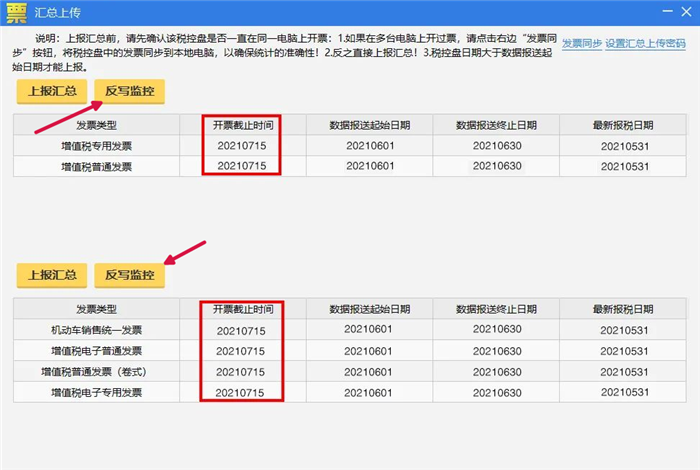
Task: Minimize the 汇总上传 window
Action: [x=667, y=11]
